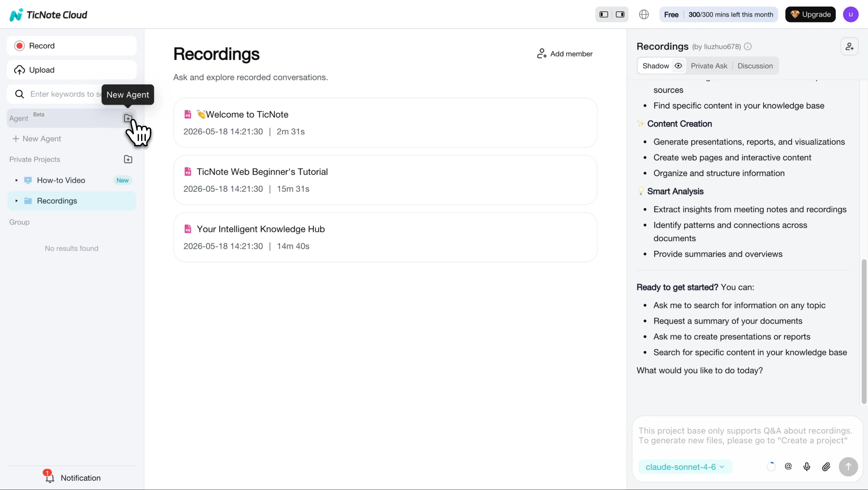Image resolution: width=868 pixels, height=490 pixels.
Task: Open TicNote Web Beginner's Tutorial recording
Action: (385, 180)
